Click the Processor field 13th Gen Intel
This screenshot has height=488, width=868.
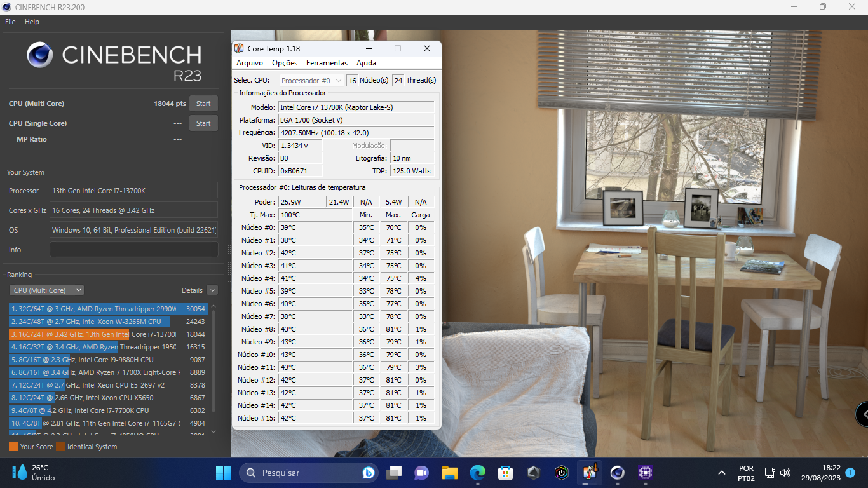pos(134,191)
